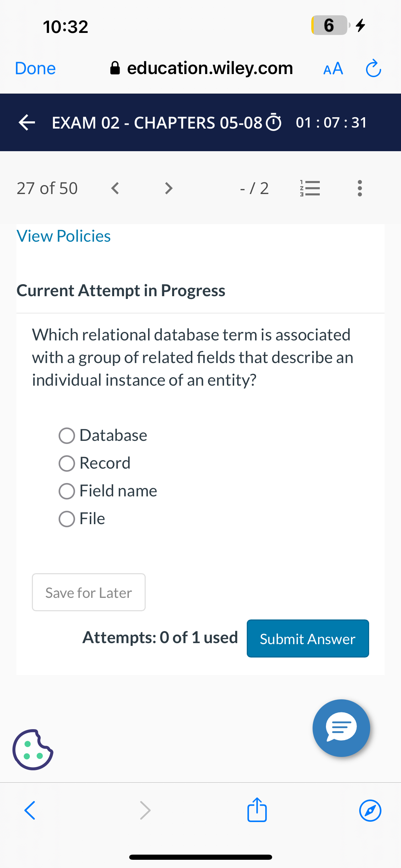Choose the File answer option
Image resolution: width=401 pixels, height=868 pixels.
(x=67, y=519)
